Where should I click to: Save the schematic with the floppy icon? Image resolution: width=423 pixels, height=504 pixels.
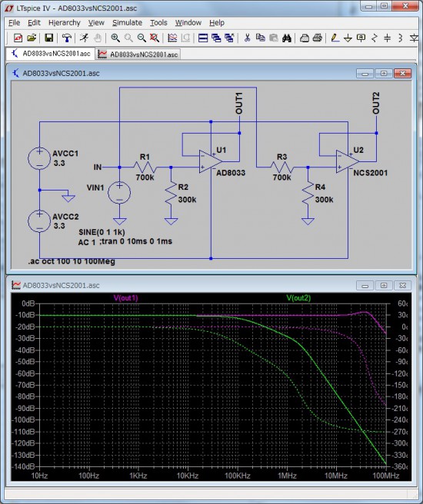point(49,38)
